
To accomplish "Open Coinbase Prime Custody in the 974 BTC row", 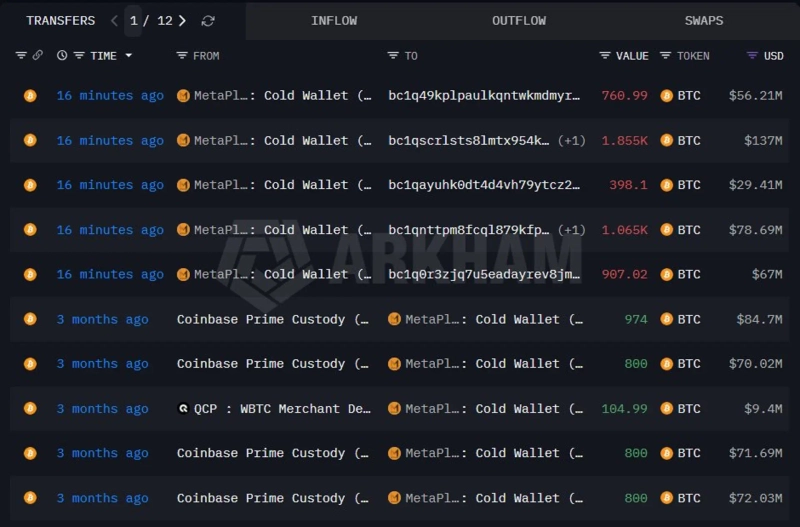I will [261, 320].
